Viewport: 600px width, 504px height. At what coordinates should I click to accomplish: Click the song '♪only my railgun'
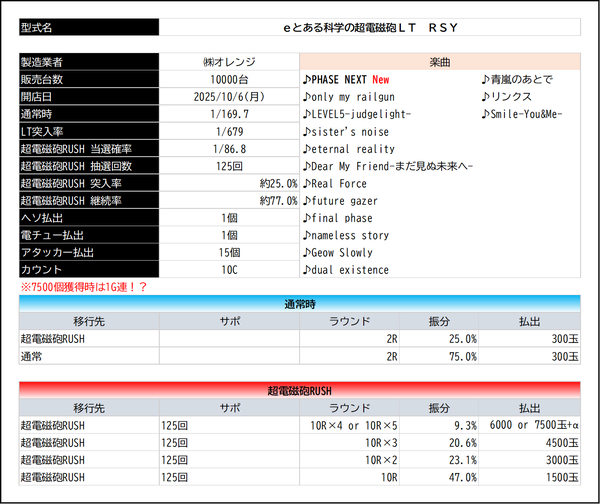click(x=349, y=97)
